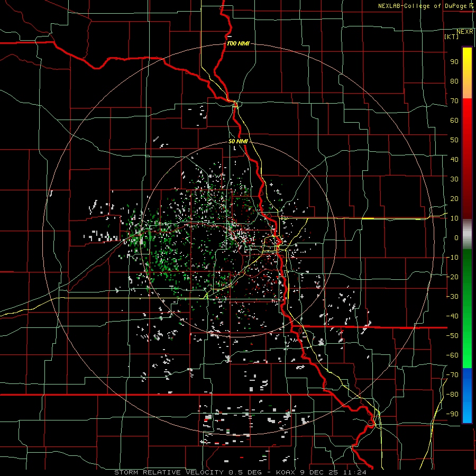The width and height of the screenshot is (476, 476).
Task: Click the positive 80 scale label
Action: pos(454,81)
